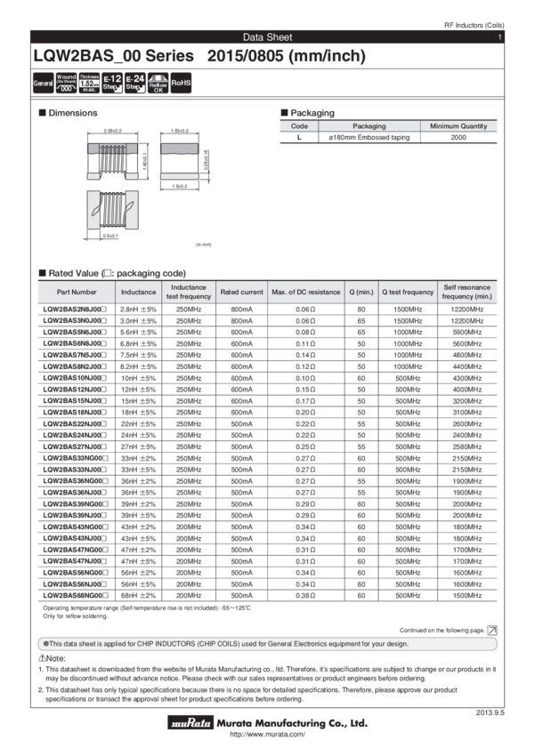Click part number LQW2BAS27NJ00

tap(75, 447)
